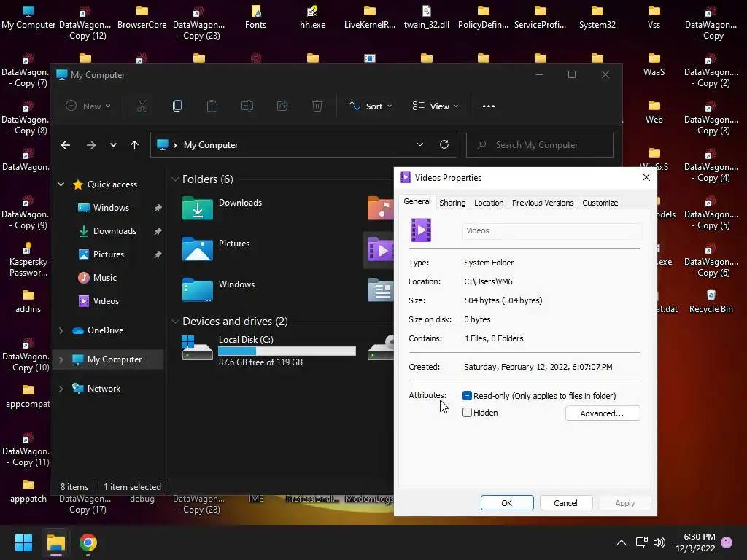Click the Share icon in Explorer toolbar

[282, 106]
